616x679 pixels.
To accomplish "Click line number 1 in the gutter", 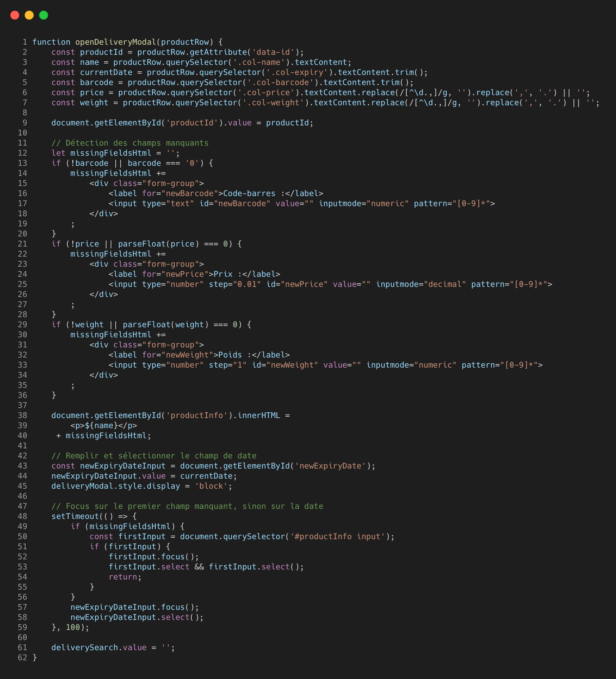I will (x=24, y=42).
